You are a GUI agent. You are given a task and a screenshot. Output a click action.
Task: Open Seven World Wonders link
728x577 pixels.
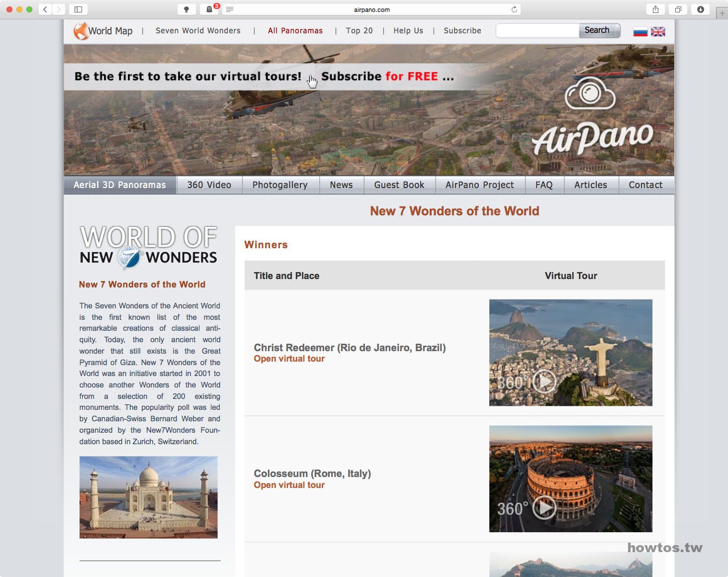click(198, 31)
